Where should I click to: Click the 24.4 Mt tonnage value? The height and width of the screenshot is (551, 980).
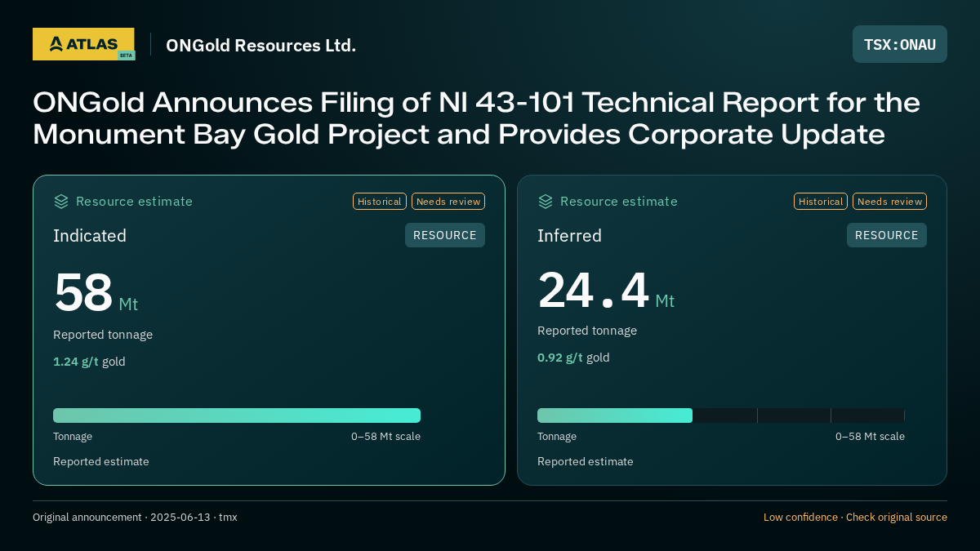click(606, 291)
